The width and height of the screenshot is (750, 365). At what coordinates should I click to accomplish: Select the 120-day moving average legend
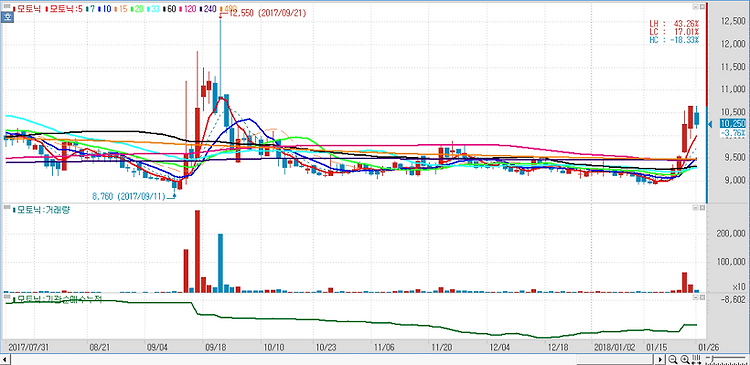click(187, 9)
